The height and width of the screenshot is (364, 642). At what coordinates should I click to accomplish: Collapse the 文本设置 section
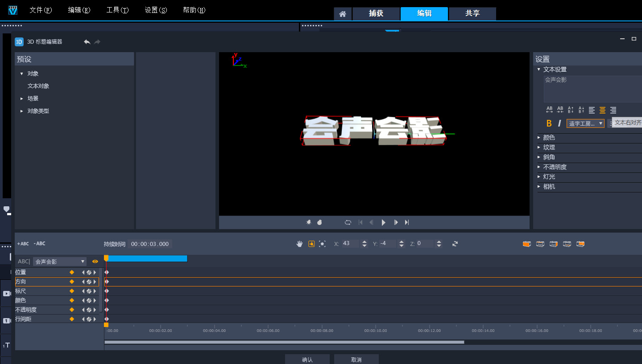point(539,70)
